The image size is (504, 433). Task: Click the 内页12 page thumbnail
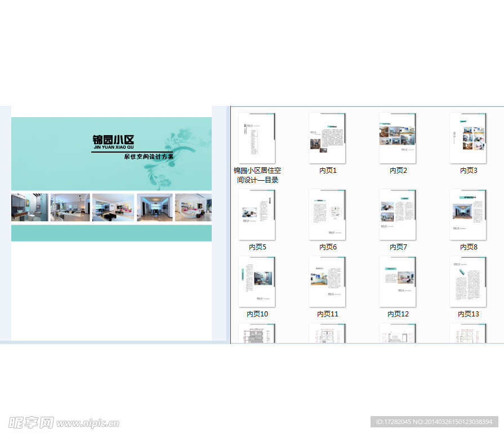pos(398,282)
